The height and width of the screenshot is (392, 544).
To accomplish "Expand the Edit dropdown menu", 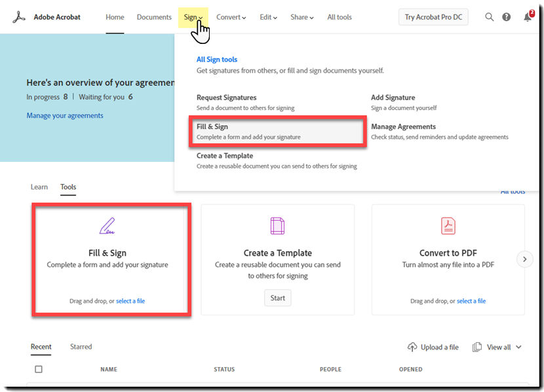I will click(269, 17).
